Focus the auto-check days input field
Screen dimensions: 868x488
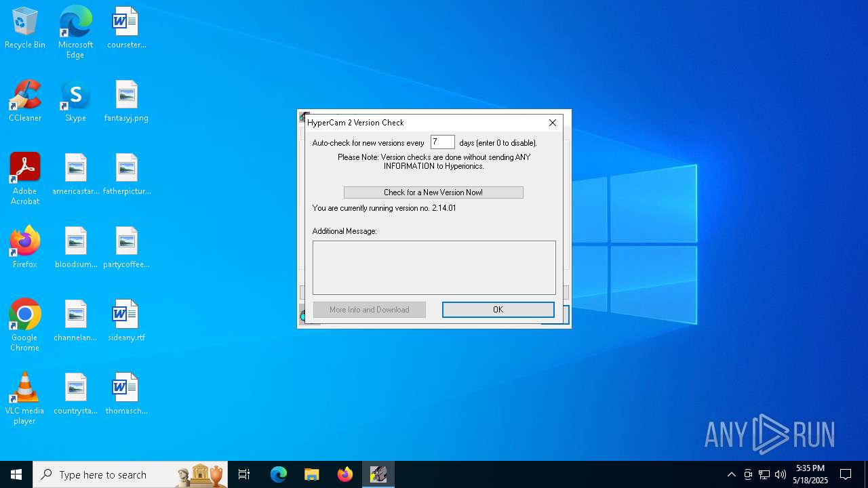pyautogui.click(x=443, y=142)
